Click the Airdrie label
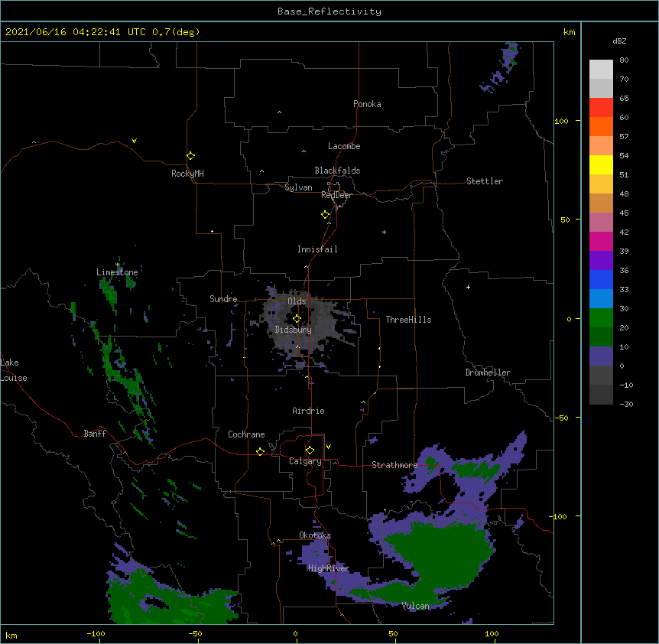 click(308, 411)
